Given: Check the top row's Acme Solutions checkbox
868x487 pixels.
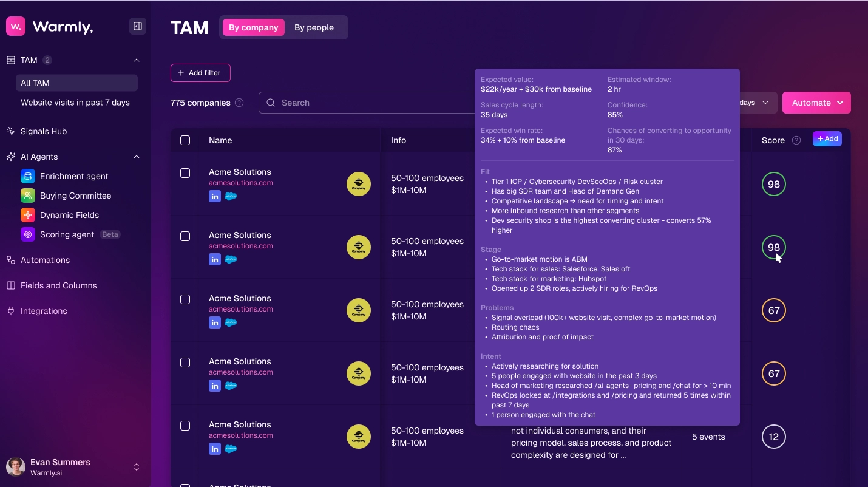Looking at the screenshot, I should click(185, 173).
